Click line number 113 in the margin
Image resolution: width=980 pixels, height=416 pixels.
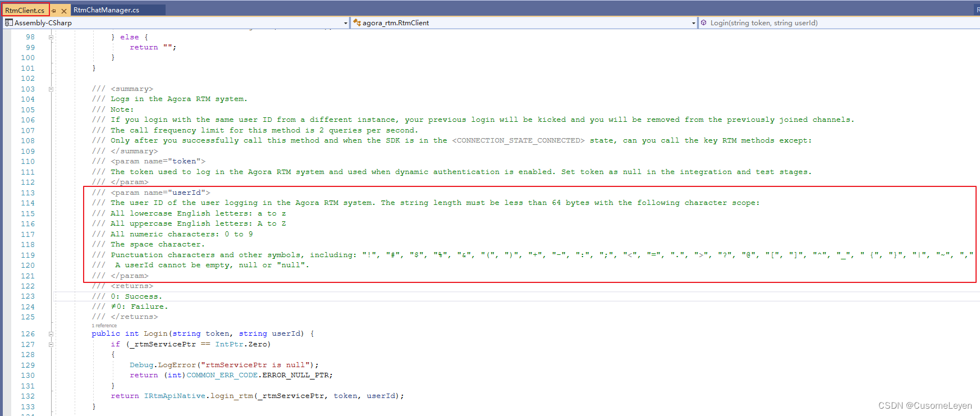(28, 193)
